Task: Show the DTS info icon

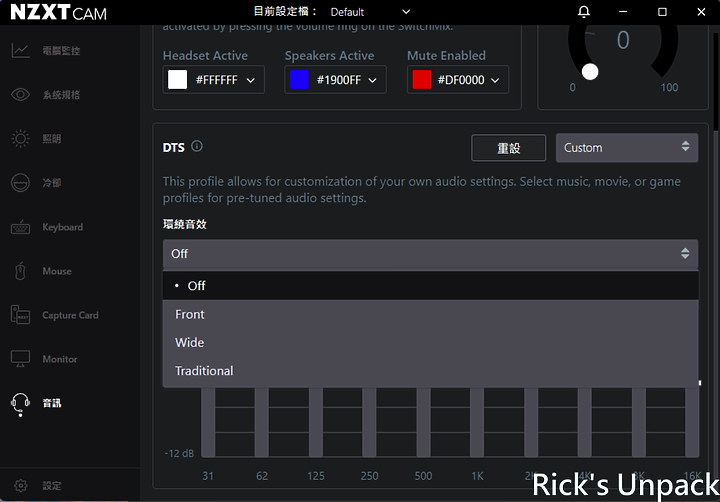Action: click(197, 147)
